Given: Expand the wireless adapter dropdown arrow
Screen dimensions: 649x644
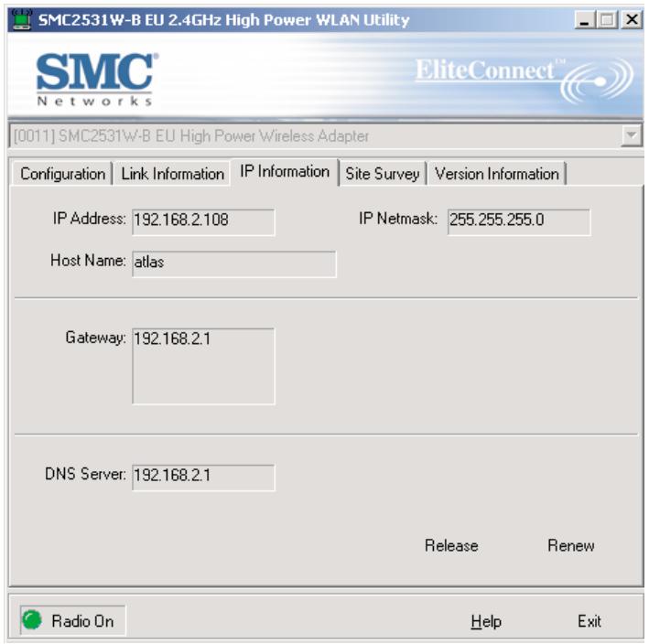Looking at the screenshot, I should tap(632, 135).
